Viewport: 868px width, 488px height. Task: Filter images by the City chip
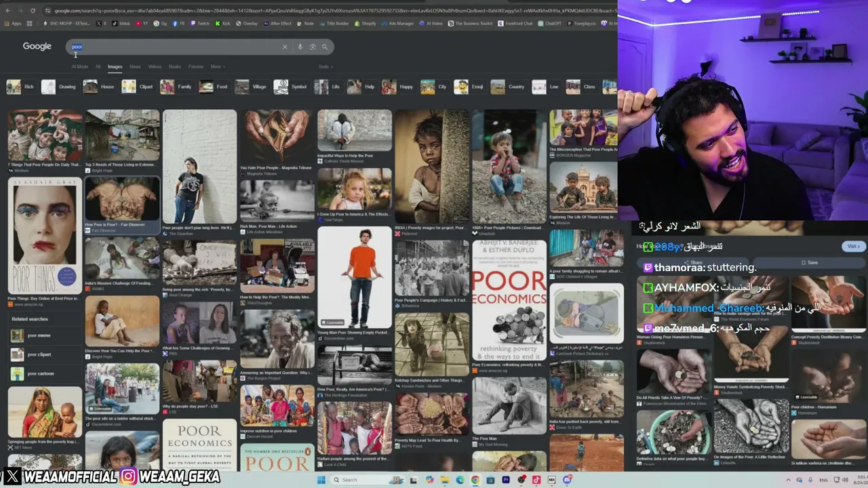[435, 87]
